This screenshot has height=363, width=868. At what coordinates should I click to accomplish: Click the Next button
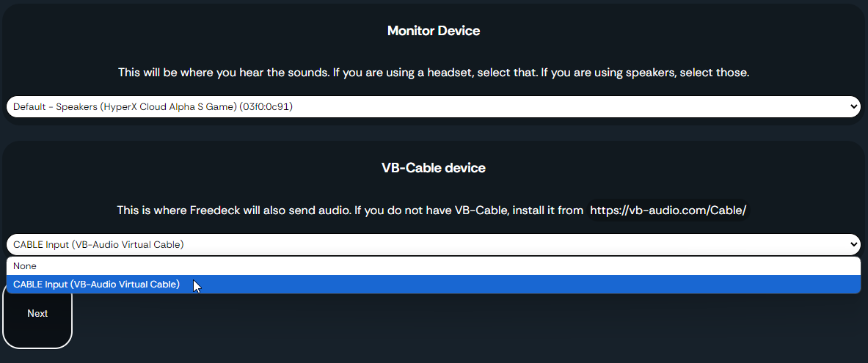point(37,314)
